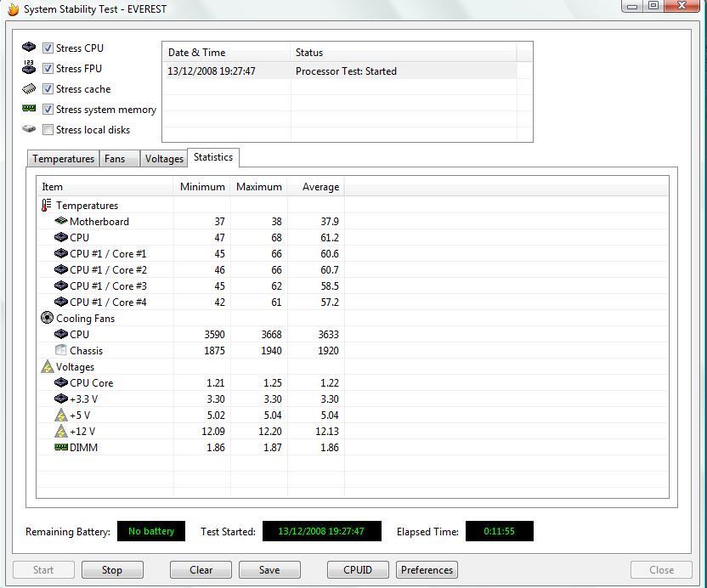Open Preferences

point(427,570)
